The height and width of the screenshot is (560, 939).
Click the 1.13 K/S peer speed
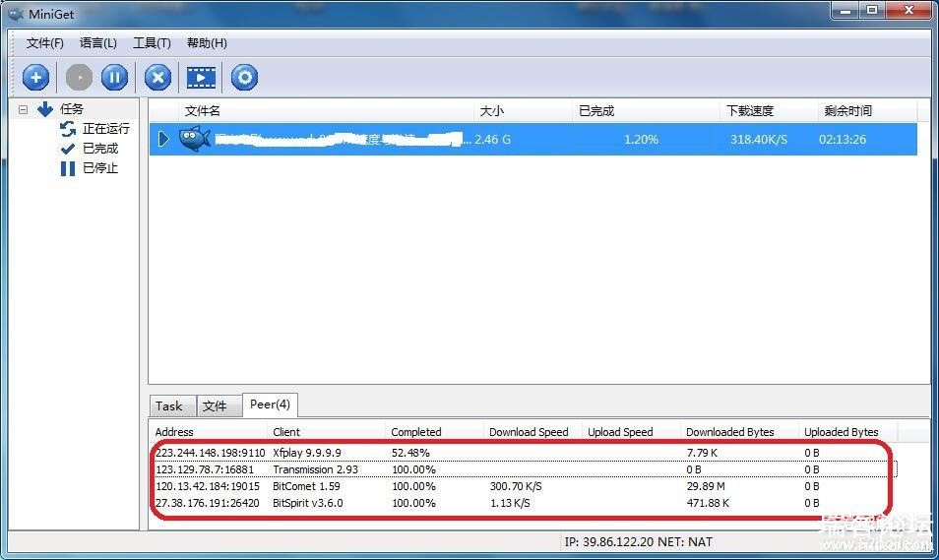click(x=510, y=503)
